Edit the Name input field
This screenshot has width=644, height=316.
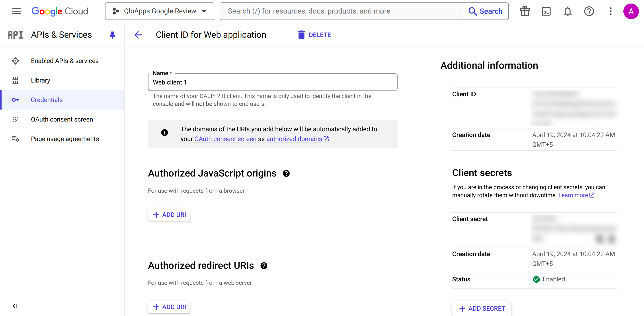pos(273,82)
